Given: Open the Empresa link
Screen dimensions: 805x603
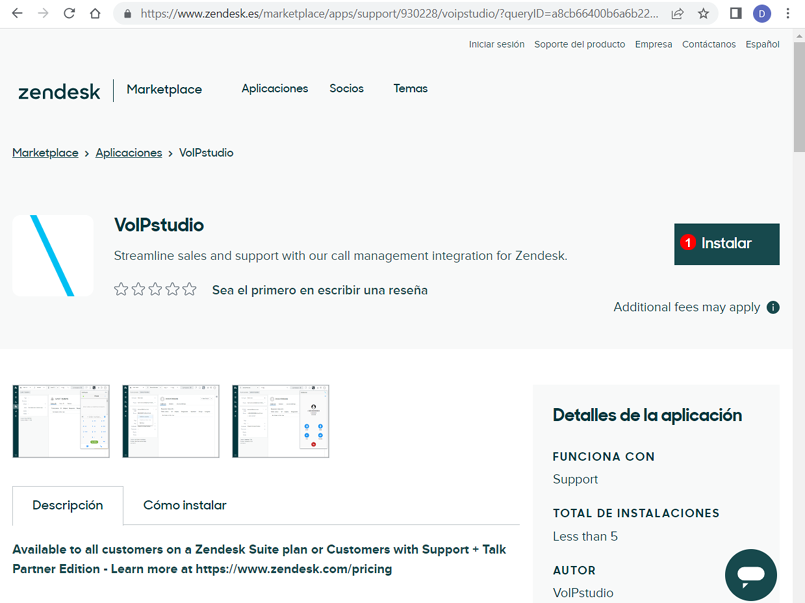Looking at the screenshot, I should [x=654, y=44].
